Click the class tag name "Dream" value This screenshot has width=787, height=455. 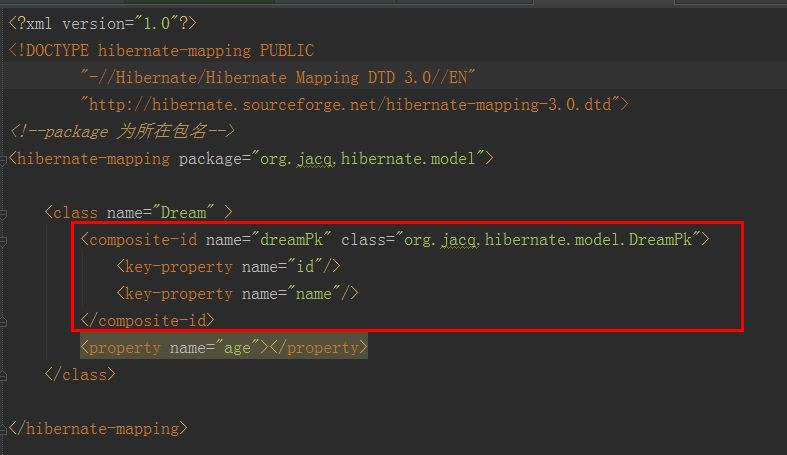pos(183,213)
